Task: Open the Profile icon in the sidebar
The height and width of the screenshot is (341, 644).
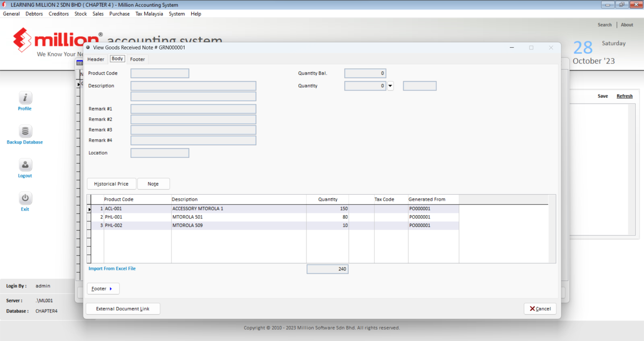Action: (25, 98)
